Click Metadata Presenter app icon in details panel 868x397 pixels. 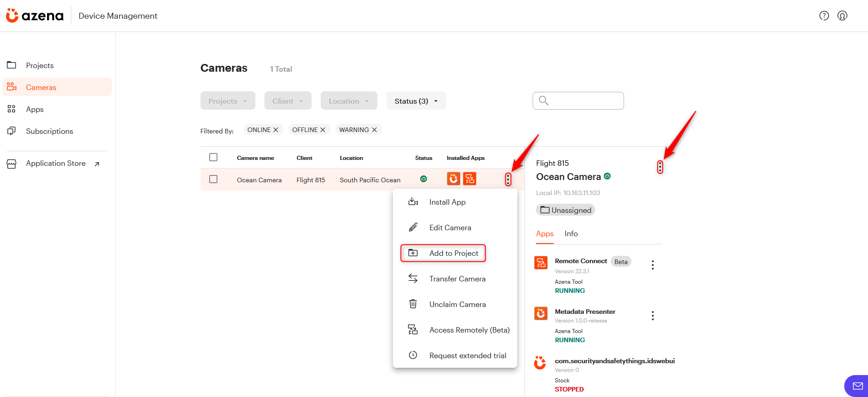541,313
